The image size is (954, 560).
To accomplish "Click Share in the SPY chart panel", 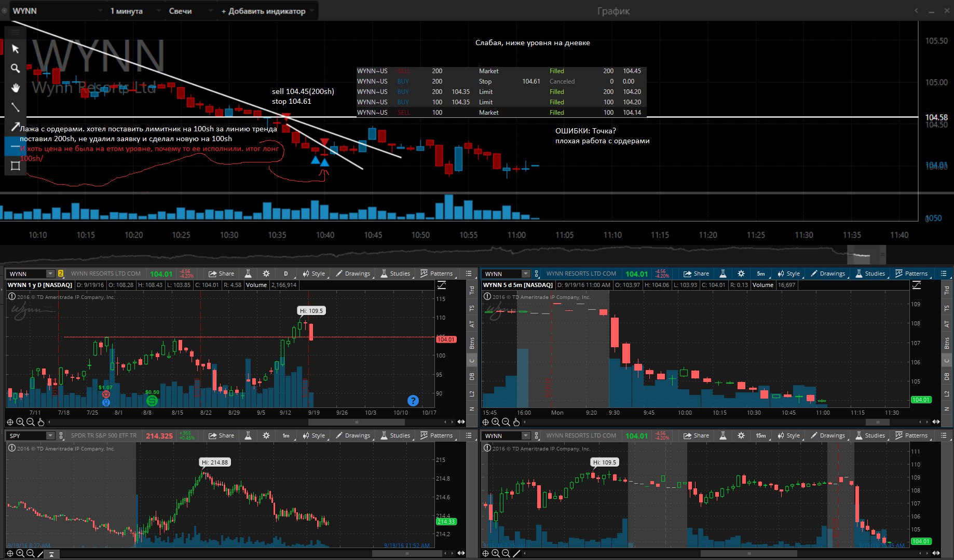I will point(222,435).
